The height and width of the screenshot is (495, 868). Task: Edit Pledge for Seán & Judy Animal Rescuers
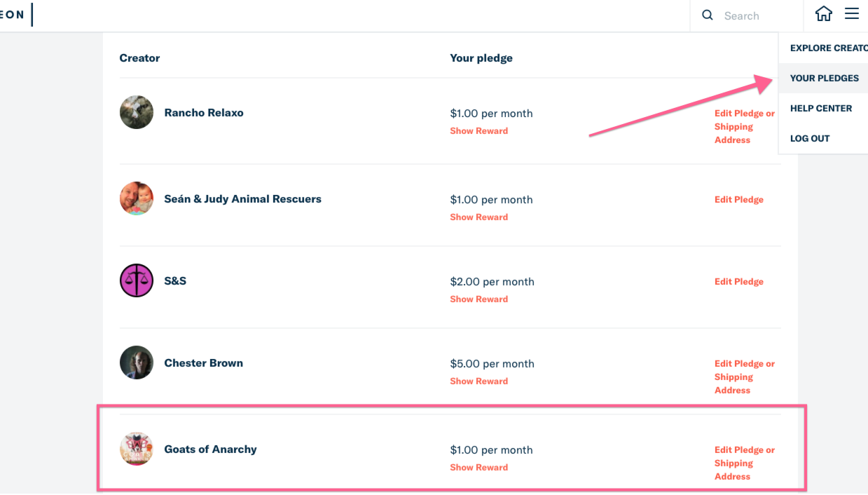point(738,200)
